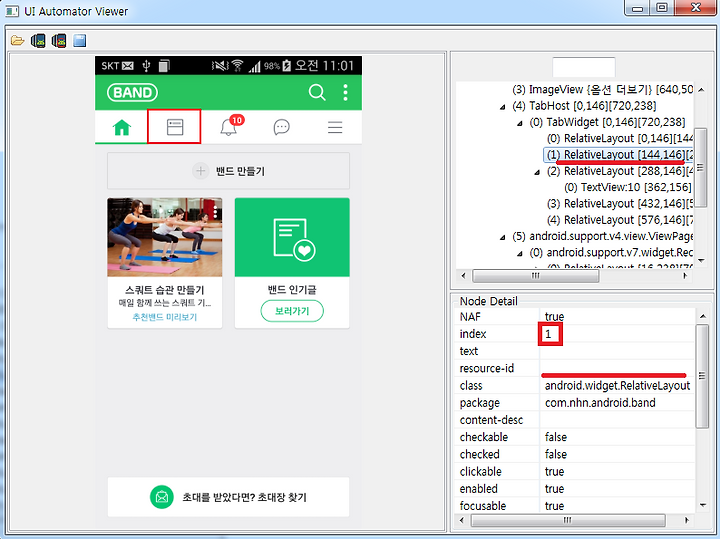The width and height of the screenshot is (720, 539).
Task: Save the screenshot with the disk icon
Action: (x=79, y=40)
